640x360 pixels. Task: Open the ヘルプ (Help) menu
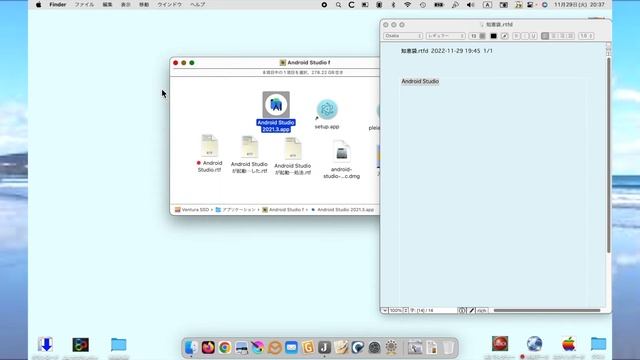point(198,5)
